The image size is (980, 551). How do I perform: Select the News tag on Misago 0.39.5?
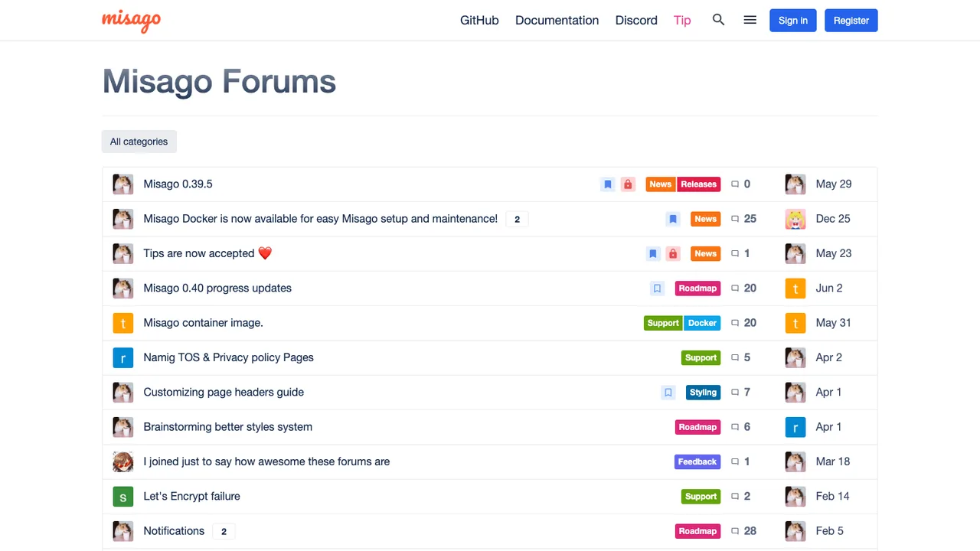[x=661, y=184]
